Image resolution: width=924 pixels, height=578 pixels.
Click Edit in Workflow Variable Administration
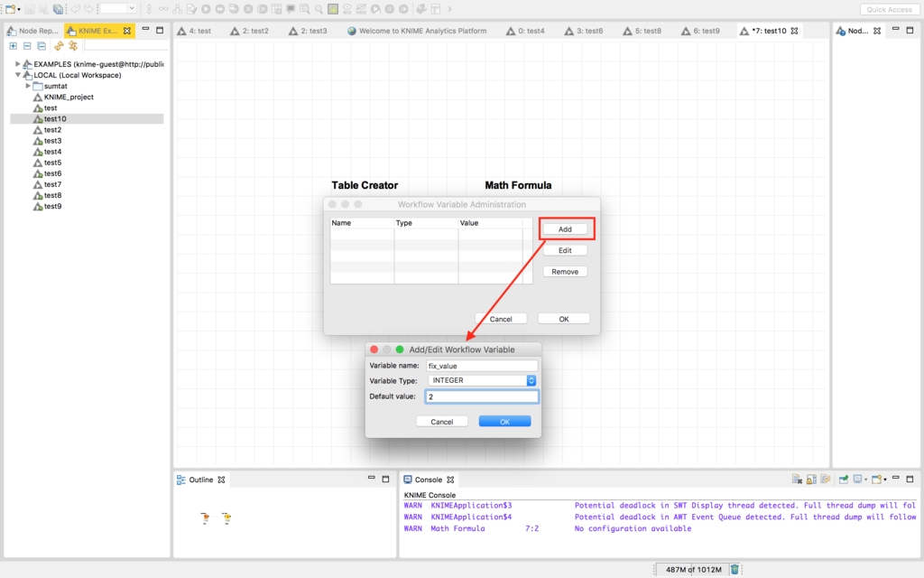[x=565, y=250]
